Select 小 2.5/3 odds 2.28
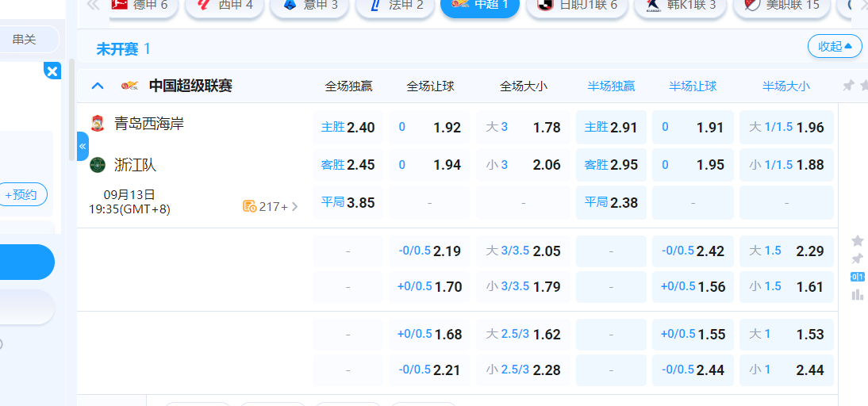Screen dimensions: 868x406 click(523, 370)
